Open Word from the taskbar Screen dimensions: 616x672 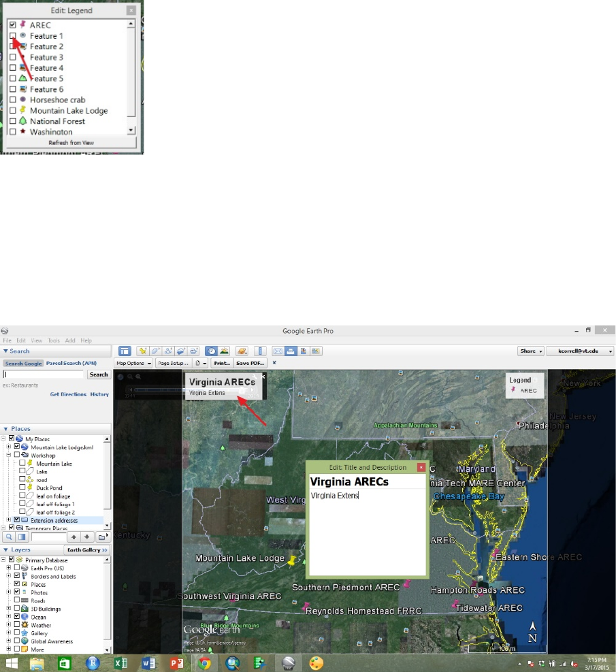(x=148, y=663)
